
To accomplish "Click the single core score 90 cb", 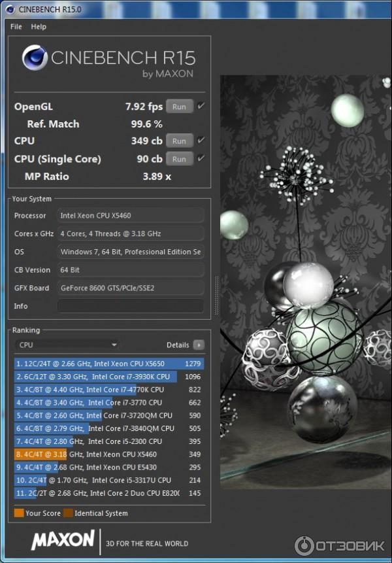I will coord(150,159).
